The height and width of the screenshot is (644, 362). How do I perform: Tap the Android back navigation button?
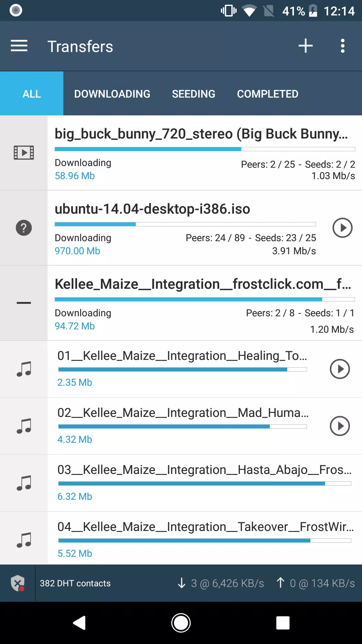tap(79, 623)
